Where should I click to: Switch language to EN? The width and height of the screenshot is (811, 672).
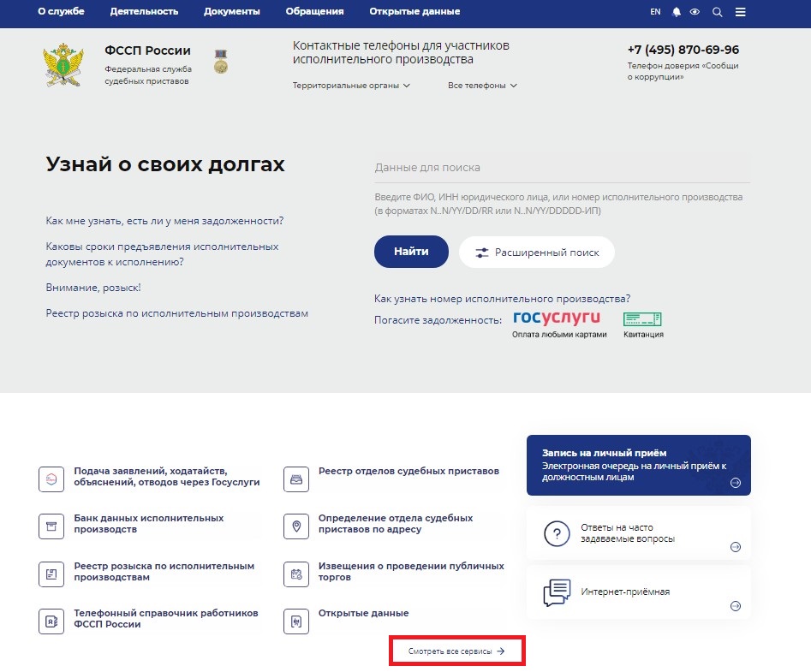pyautogui.click(x=655, y=12)
